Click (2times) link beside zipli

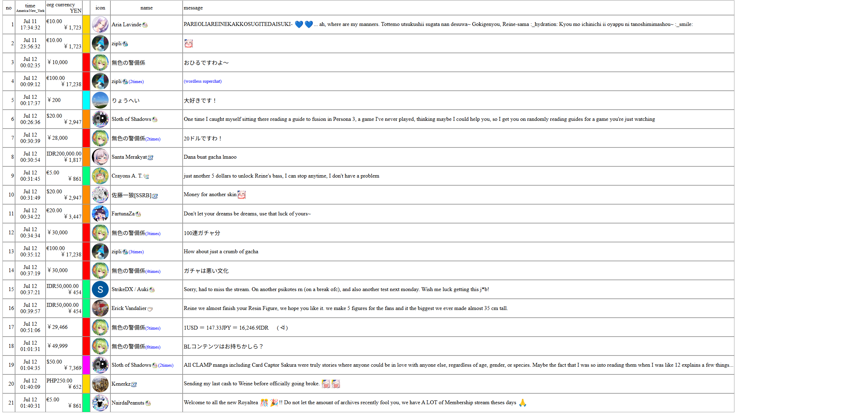(x=136, y=82)
